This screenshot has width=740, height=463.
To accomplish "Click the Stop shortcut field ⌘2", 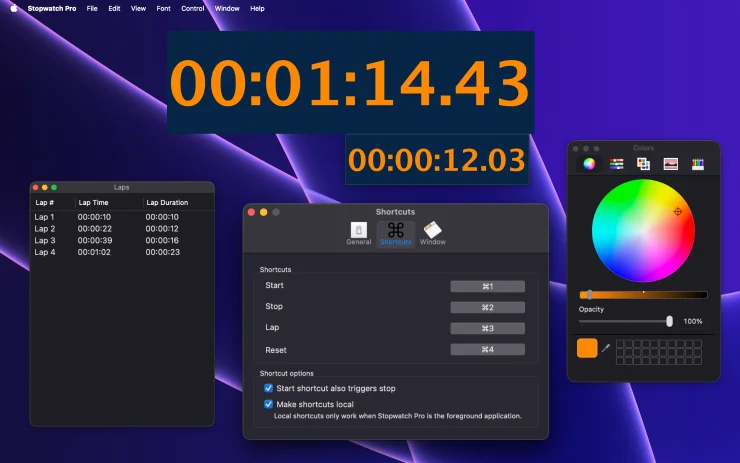I will (x=488, y=307).
